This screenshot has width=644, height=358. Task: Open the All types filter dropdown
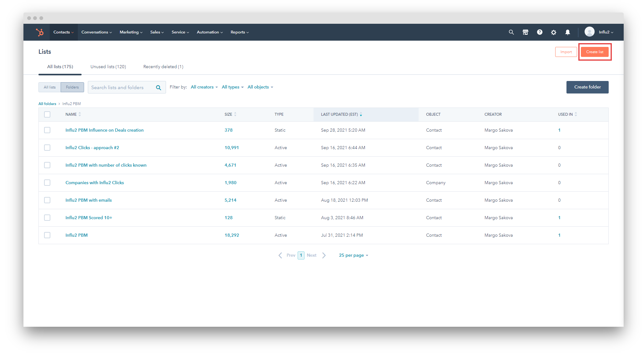point(232,87)
